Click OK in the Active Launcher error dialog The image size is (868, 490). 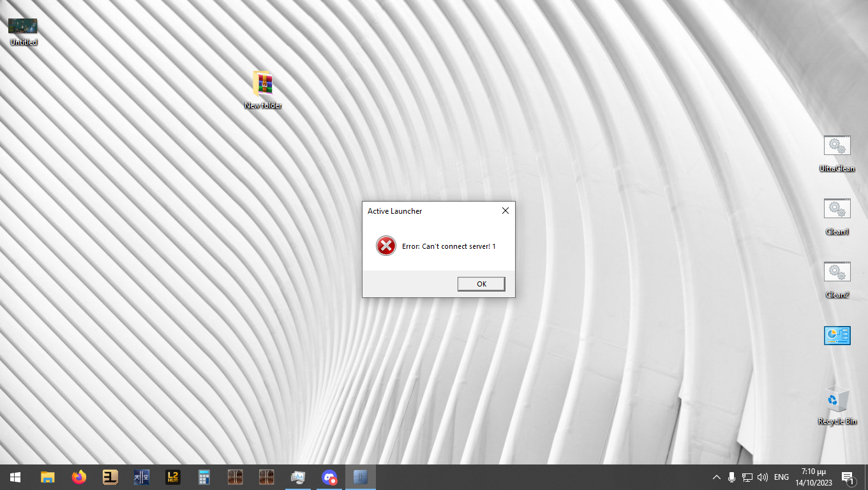point(481,284)
